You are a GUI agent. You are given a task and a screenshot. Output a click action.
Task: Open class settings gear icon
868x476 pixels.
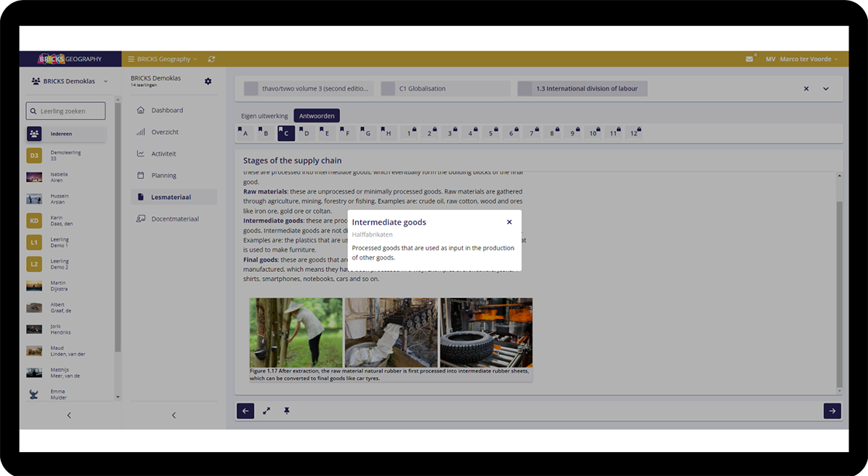click(208, 81)
